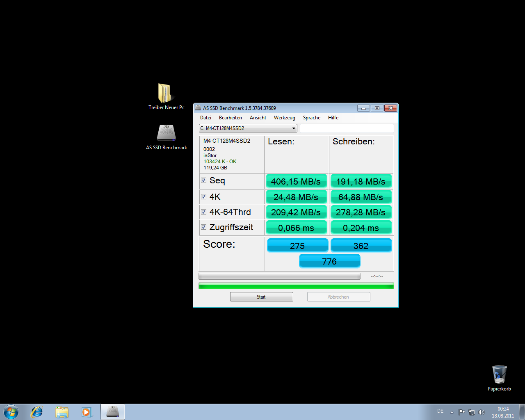
Task: Toggle the 4K test checkbox
Action: click(203, 197)
